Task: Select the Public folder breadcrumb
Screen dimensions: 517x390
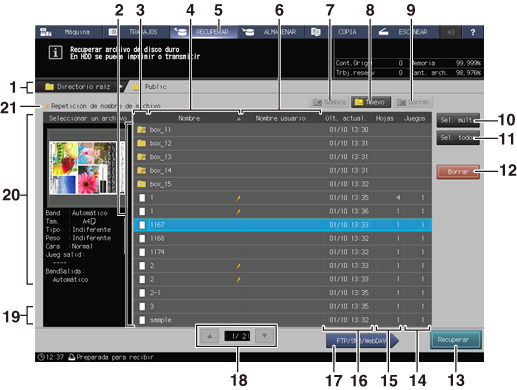Action: coord(150,87)
